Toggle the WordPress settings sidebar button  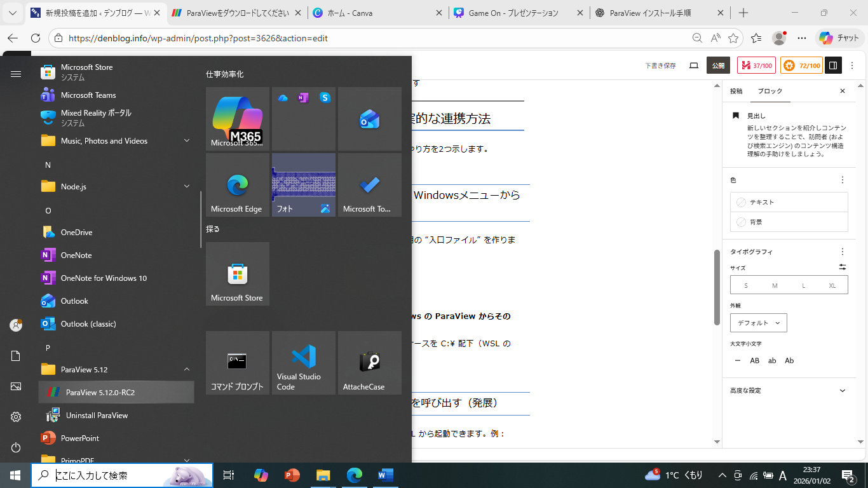[833, 65]
